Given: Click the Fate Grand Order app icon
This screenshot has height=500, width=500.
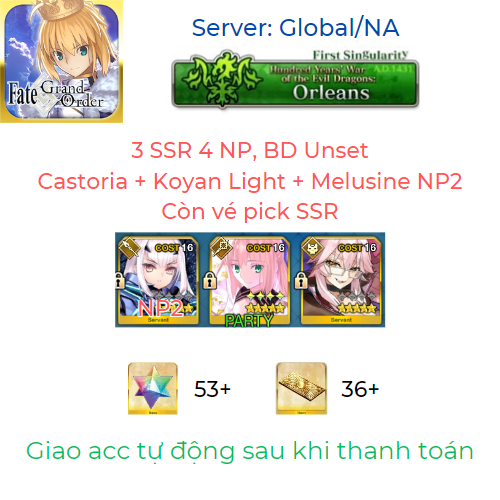Looking at the screenshot, I should [x=61, y=61].
